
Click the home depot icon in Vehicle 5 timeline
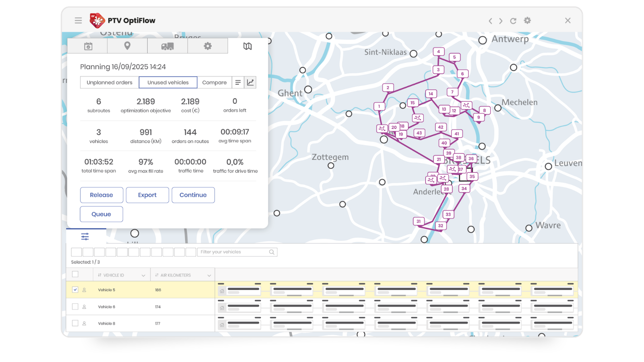pyautogui.click(x=222, y=291)
